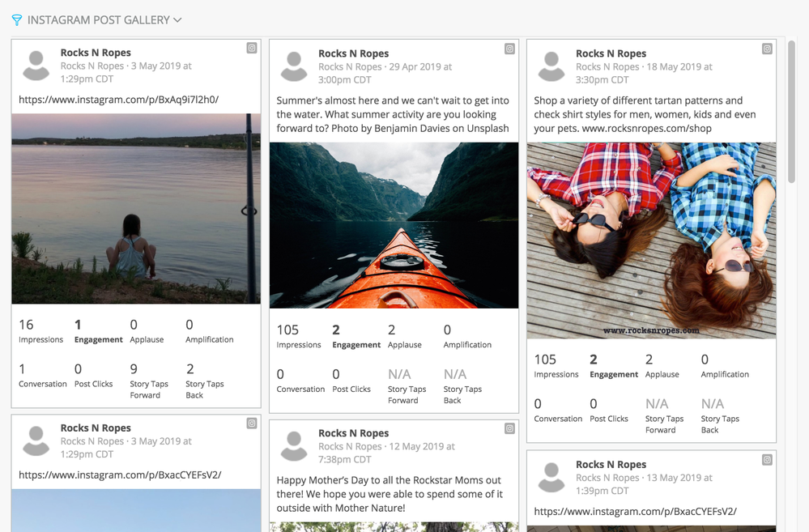Click Instagram icon on the BxacCYEFsV2 3 May post
Image resolution: width=809 pixels, height=532 pixels.
pos(252,423)
